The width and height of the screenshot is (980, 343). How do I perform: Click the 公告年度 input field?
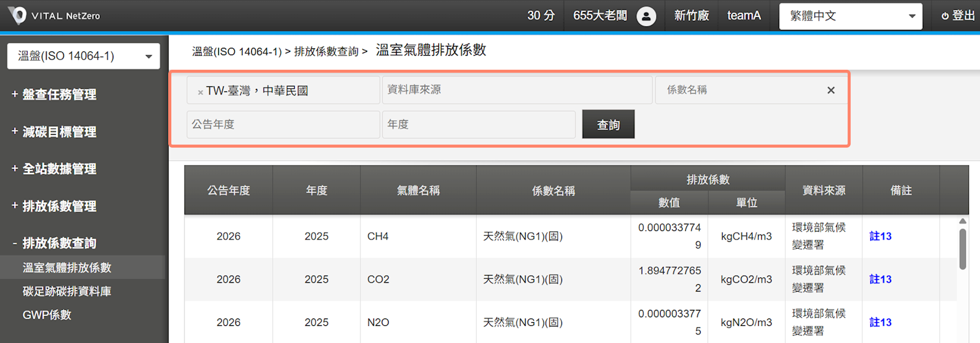click(x=283, y=124)
